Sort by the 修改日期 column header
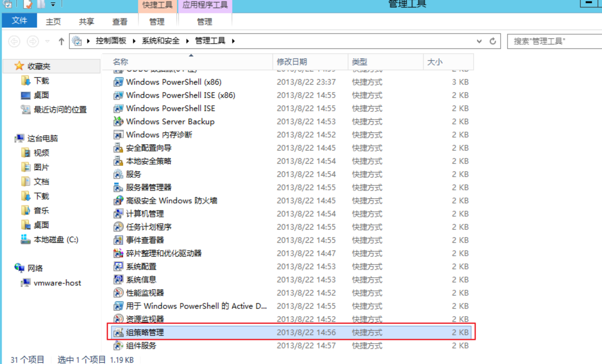602x364 pixels. tap(310, 62)
